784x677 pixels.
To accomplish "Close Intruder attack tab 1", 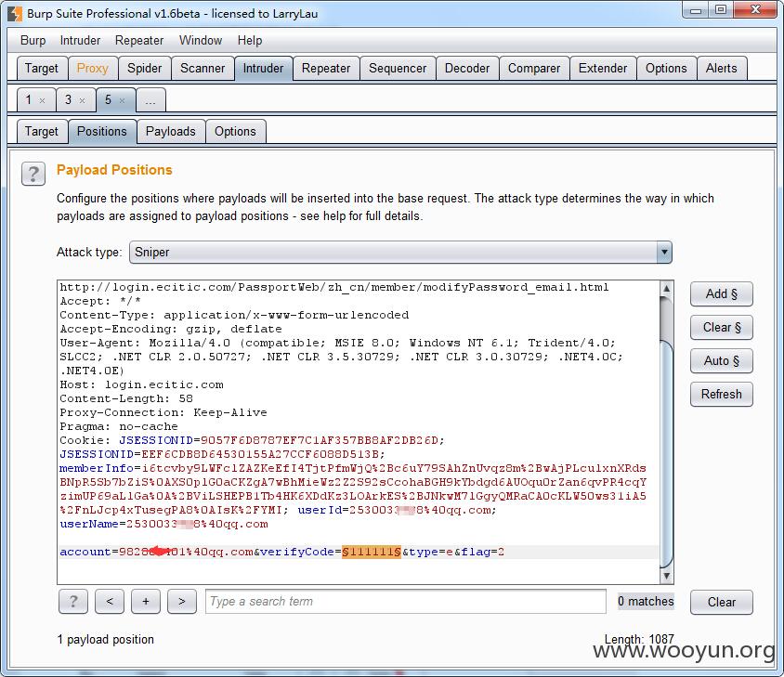I will coord(43,100).
